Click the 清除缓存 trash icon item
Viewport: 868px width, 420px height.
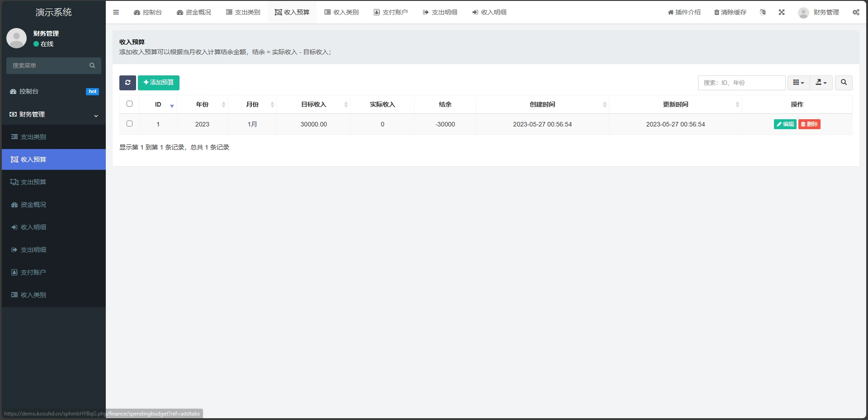coord(730,12)
